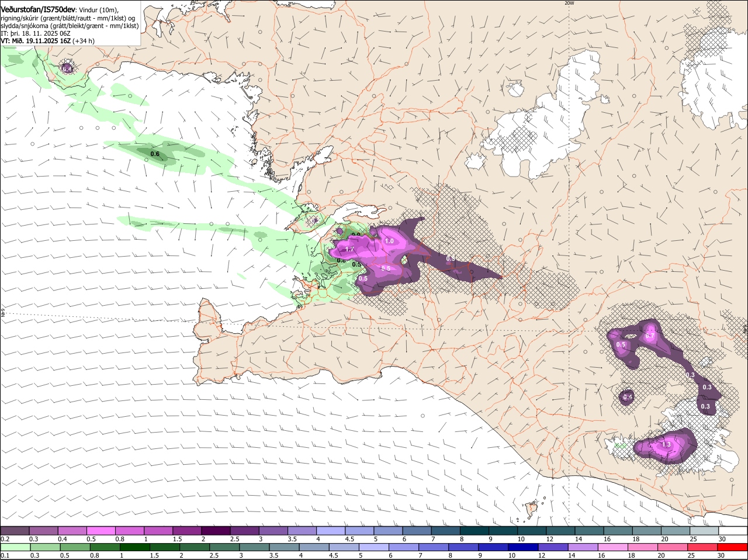
Task: Select the pale grey top-row swatch between 25 and 30
Action: pos(704,530)
